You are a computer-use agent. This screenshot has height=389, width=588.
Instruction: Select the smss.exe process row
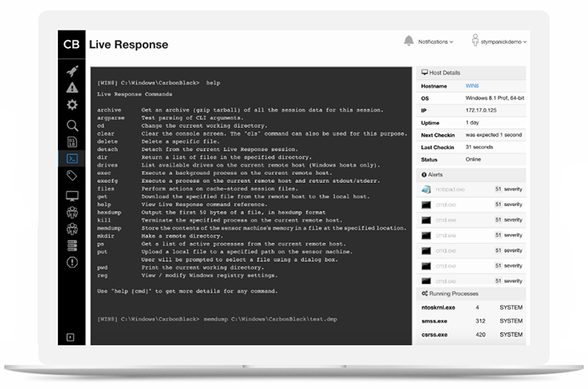tap(471, 321)
